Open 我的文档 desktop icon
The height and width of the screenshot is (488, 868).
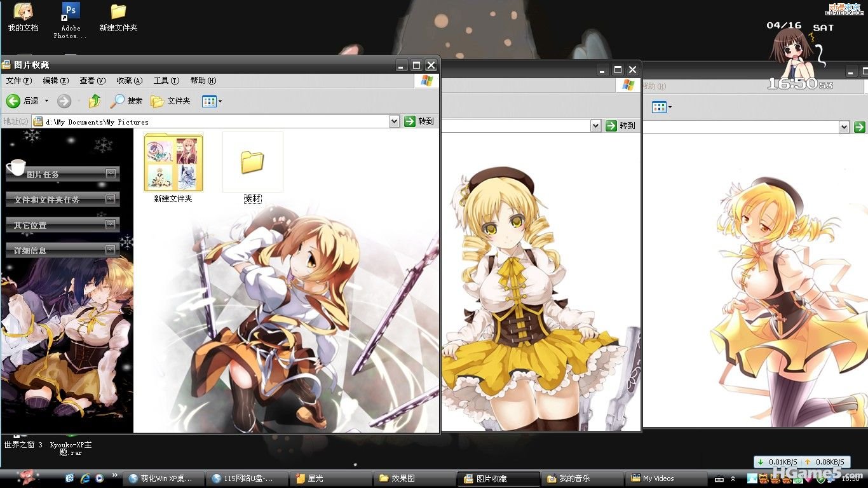[x=23, y=11]
